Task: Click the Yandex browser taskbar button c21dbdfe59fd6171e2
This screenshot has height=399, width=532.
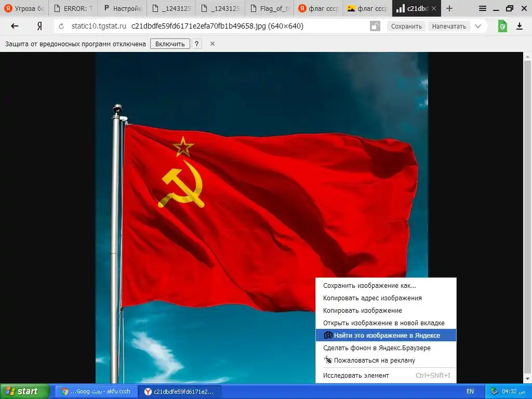Action: pyautogui.click(x=180, y=392)
